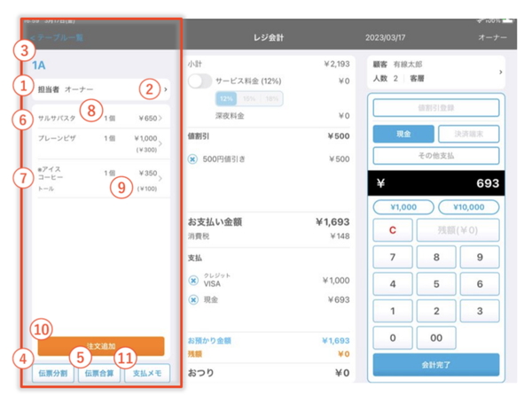The height and width of the screenshot is (395, 532).
Task: Tap the black ¥693 amount display field
Action: (x=435, y=182)
